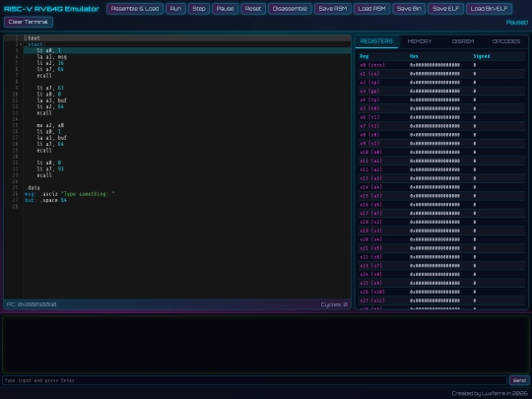Export binary with Save Bin

(409, 9)
